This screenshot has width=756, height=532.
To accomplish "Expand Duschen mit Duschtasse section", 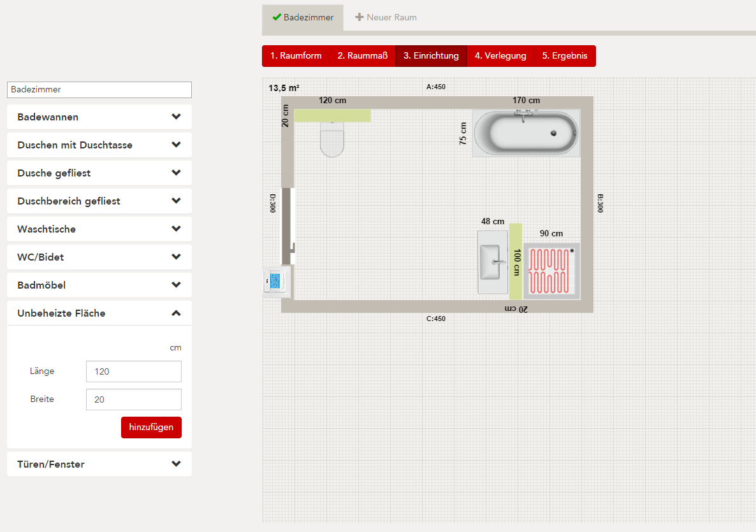I will [x=99, y=145].
